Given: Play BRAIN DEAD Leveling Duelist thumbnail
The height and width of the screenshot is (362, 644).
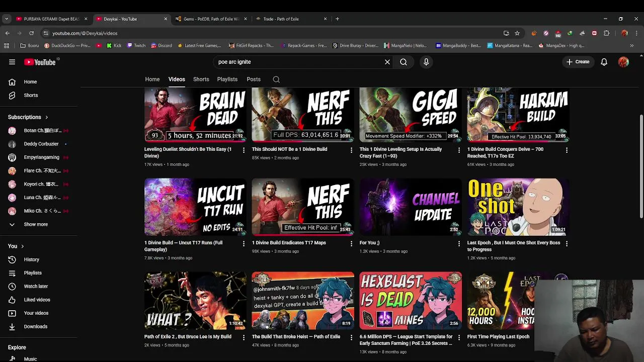Looking at the screenshot, I should pos(195,115).
